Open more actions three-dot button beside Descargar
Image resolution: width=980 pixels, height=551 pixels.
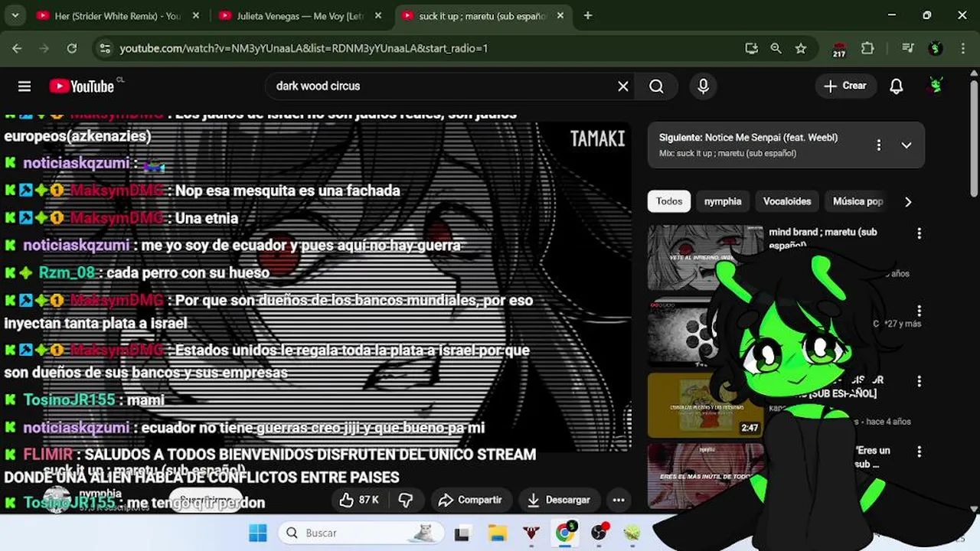pos(619,500)
